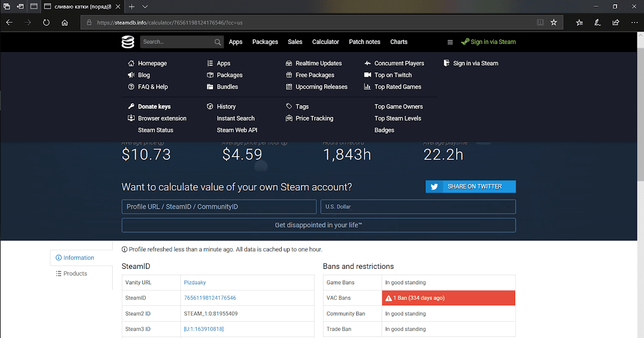644x338 pixels.
Task: Open the Homepage link
Action: tap(148, 63)
